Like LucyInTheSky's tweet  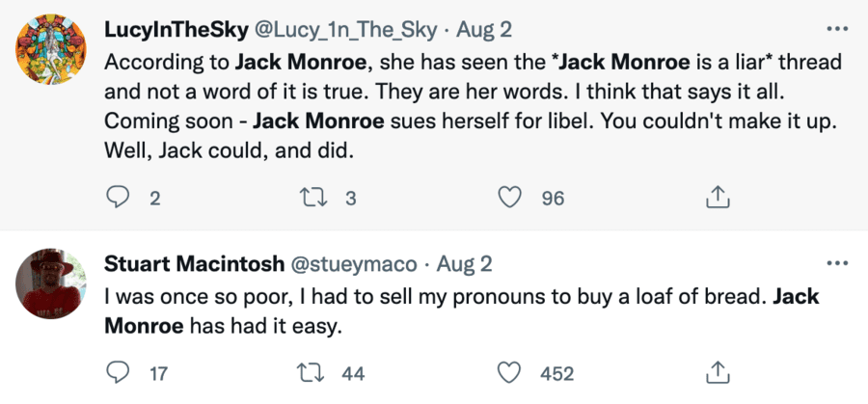pos(509,198)
